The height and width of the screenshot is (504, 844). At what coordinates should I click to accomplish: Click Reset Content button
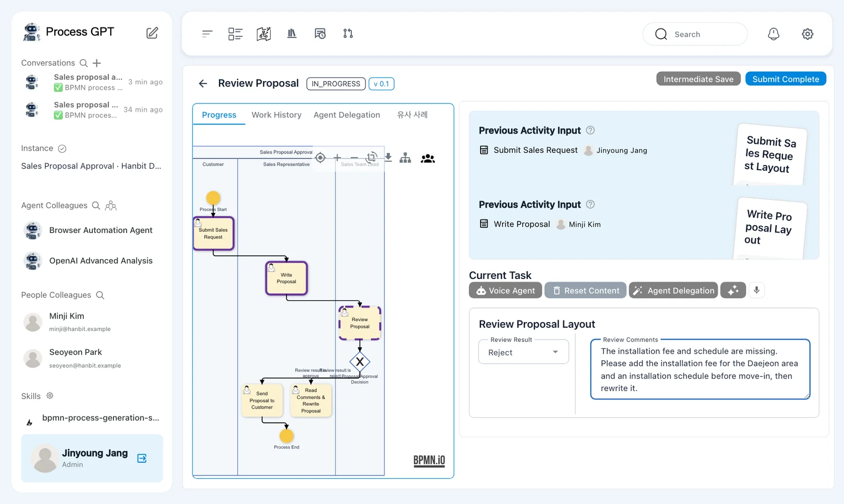(586, 290)
